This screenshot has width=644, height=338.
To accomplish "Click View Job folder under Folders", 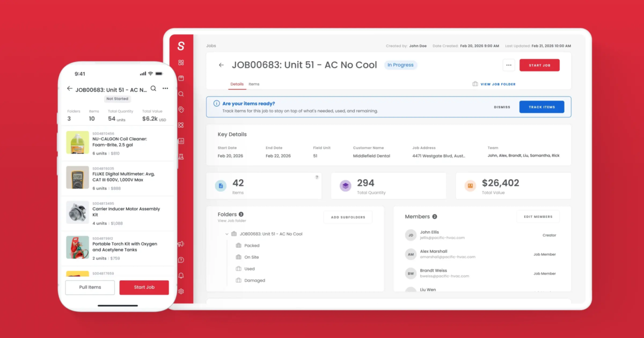I will point(232,221).
